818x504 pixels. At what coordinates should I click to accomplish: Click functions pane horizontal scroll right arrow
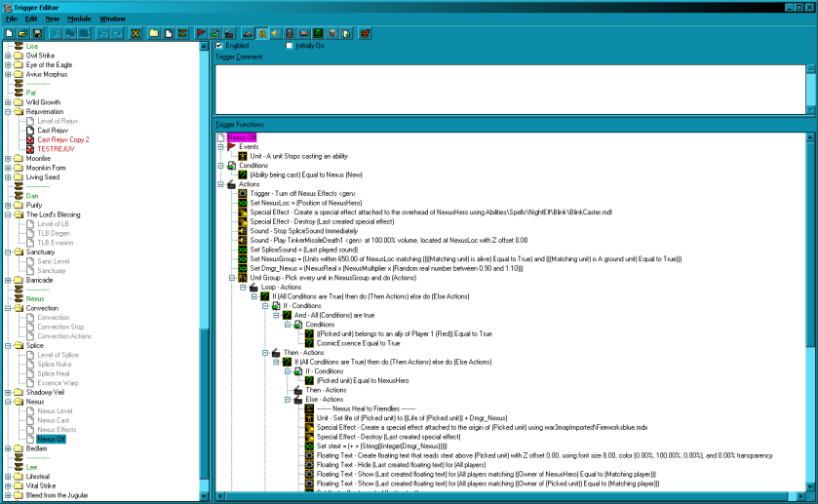(x=801, y=495)
